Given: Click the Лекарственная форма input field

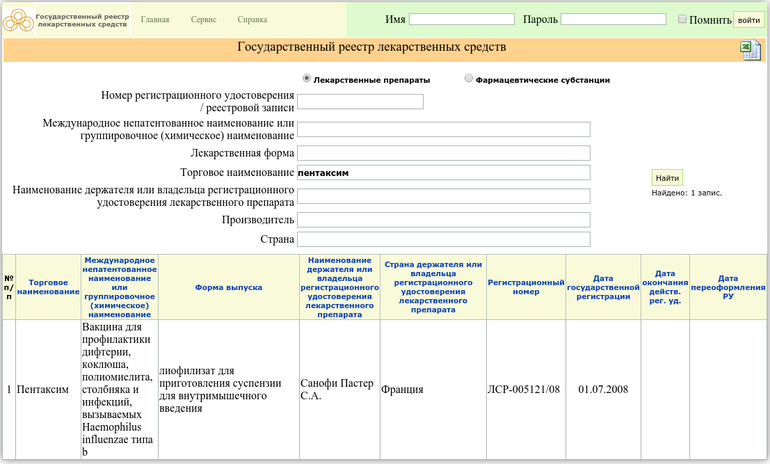Looking at the screenshot, I should [x=443, y=153].
